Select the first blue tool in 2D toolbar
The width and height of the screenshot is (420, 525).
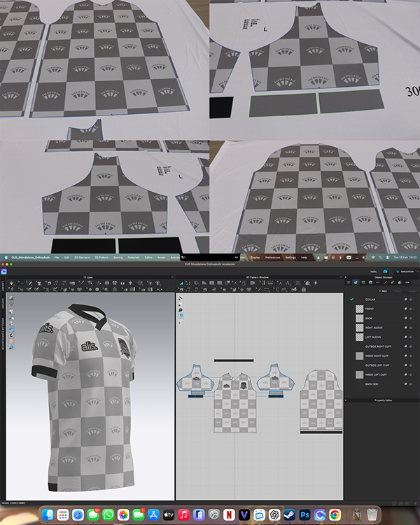click(x=181, y=283)
